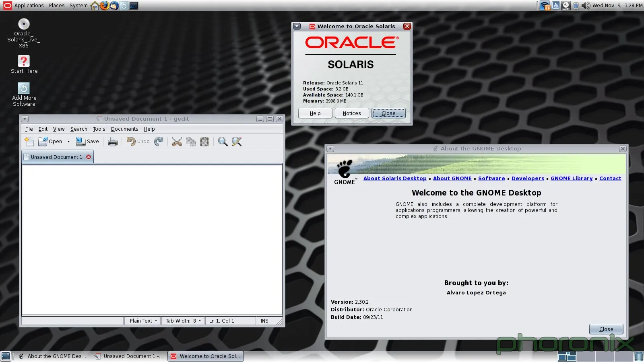Screen dimensions: 644x362
Task: Open the gedit window menu arrow in the titlebar
Action: (25, 119)
